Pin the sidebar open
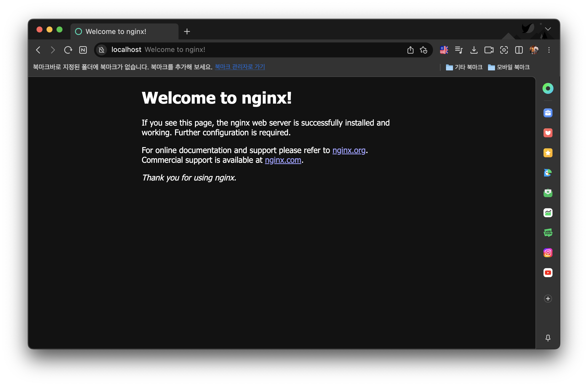588x386 pixels. click(548, 338)
